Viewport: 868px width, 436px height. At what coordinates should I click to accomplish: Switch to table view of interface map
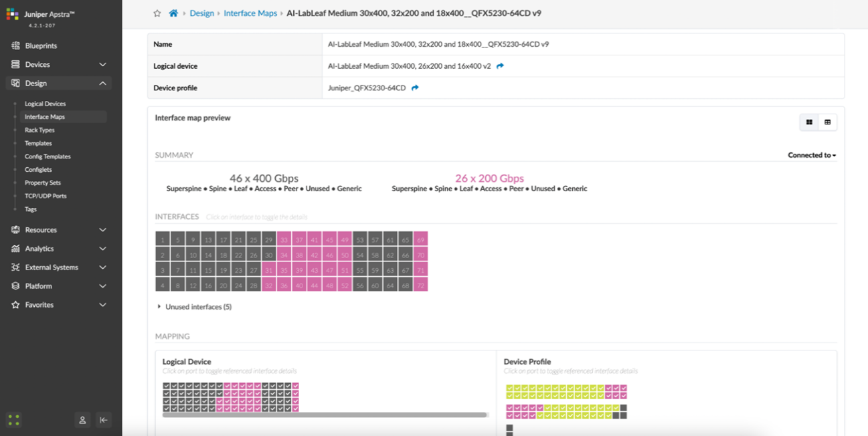(x=827, y=122)
